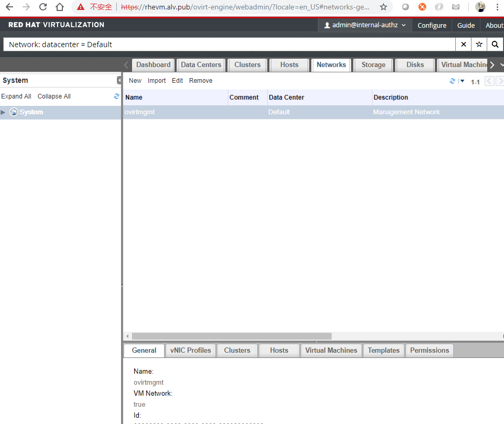Select the ovirtmgmt network row

pos(314,112)
